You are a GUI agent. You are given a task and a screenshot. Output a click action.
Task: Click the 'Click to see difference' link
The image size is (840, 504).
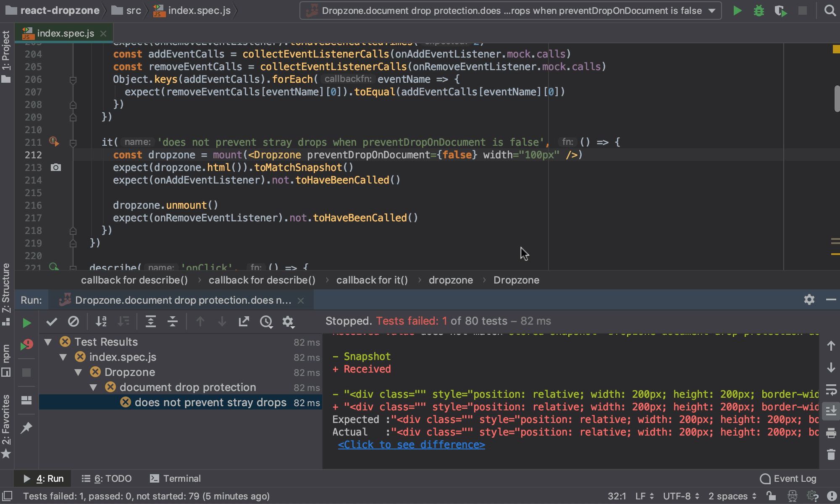pyautogui.click(x=412, y=444)
